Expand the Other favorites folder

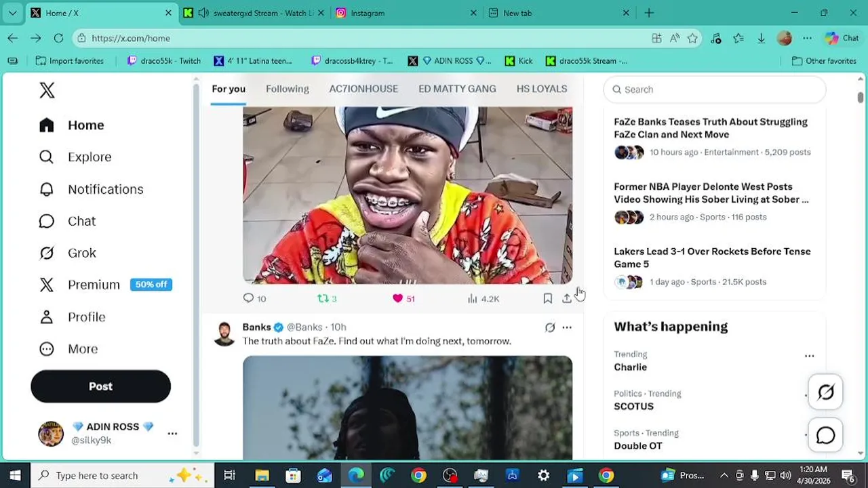click(x=824, y=61)
